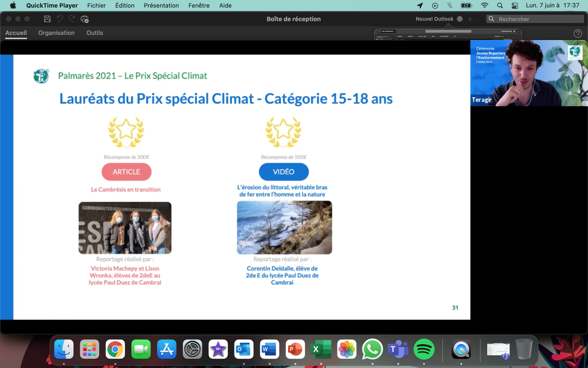This screenshot has width=588, height=368.
Task: Open WhatsApp from the Dock
Action: pyautogui.click(x=373, y=349)
